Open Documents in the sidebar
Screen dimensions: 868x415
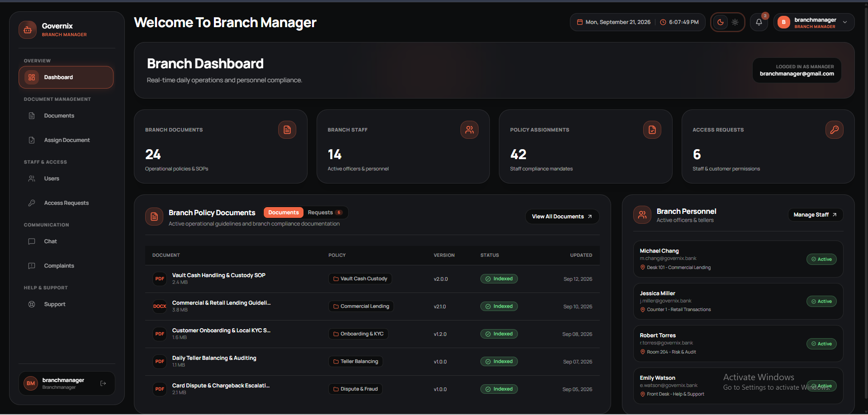coord(66,116)
